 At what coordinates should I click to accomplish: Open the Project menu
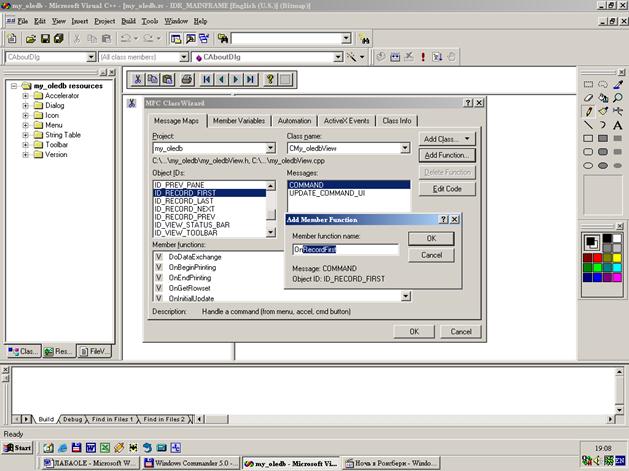point(105,21)
